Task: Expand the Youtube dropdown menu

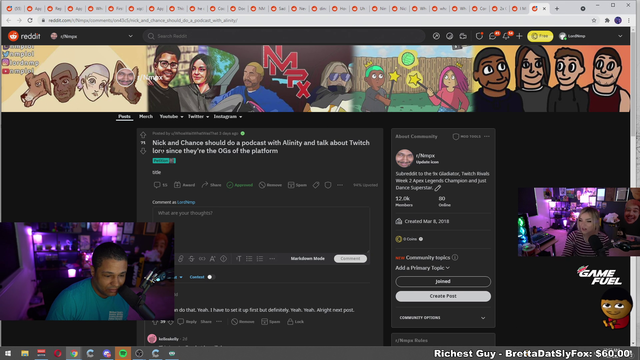Action: pyautogui.click(x=171, y=117)
